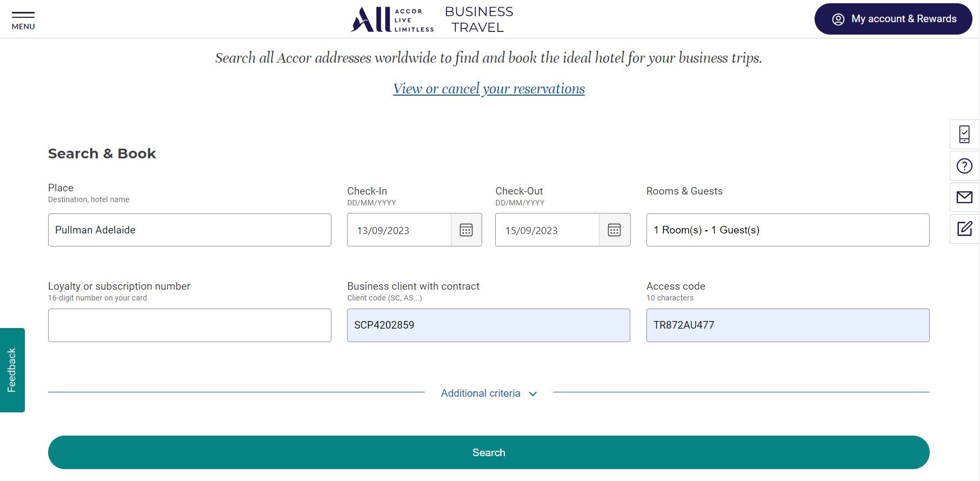Click the envelope contact sidebar icon

(x=964, y=197)
